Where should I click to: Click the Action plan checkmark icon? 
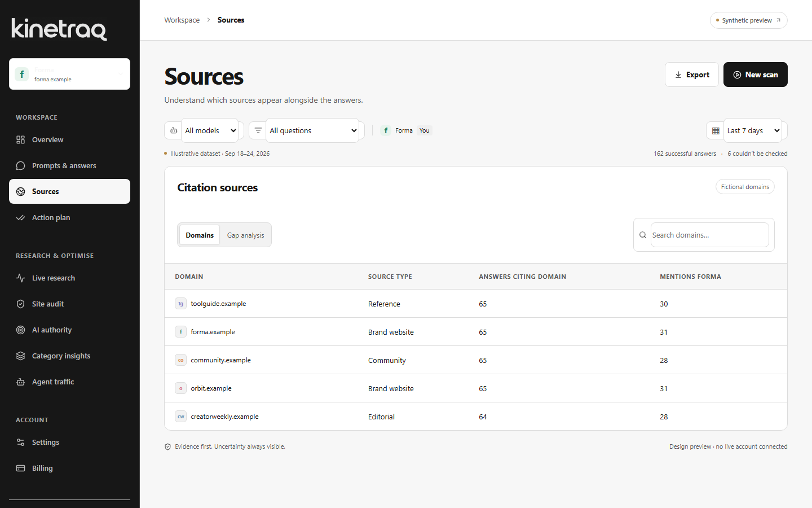click(x=21, y=217)
